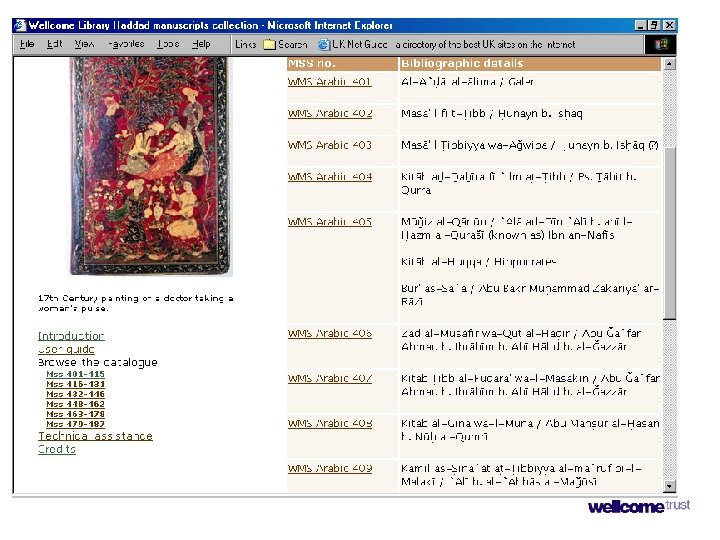
Task: Open the Technical assistance link
Action: (x=95, y=436)
